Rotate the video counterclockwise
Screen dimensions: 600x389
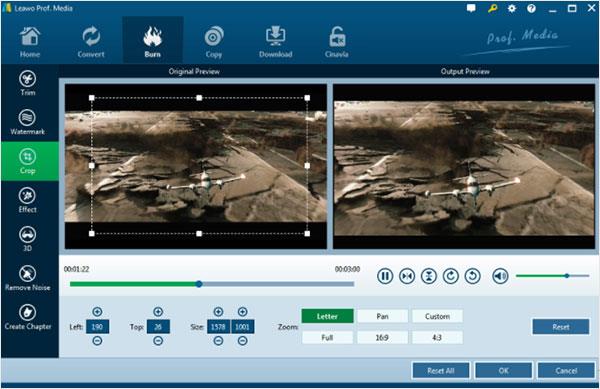pyautogui.click(x=473, y=276)
